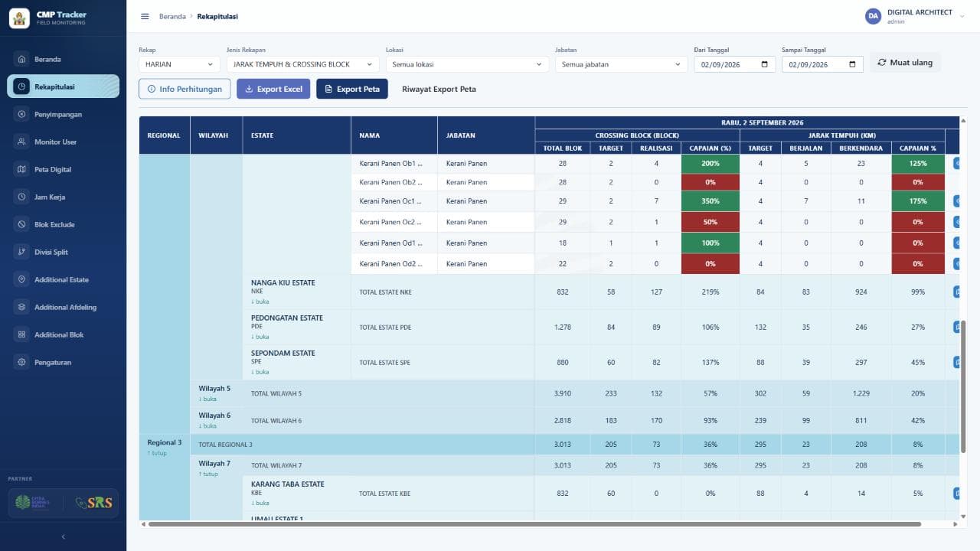Click the CMP Tracker logo icon
The width and height of the screenshot is (980, 551).
pyautogui.click(x=20, y=18)
